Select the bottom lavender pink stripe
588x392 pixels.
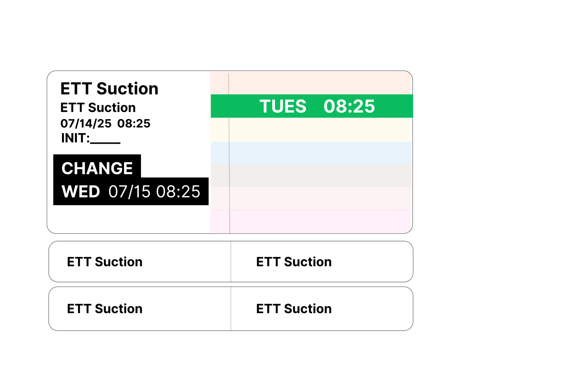coord(310,222)
